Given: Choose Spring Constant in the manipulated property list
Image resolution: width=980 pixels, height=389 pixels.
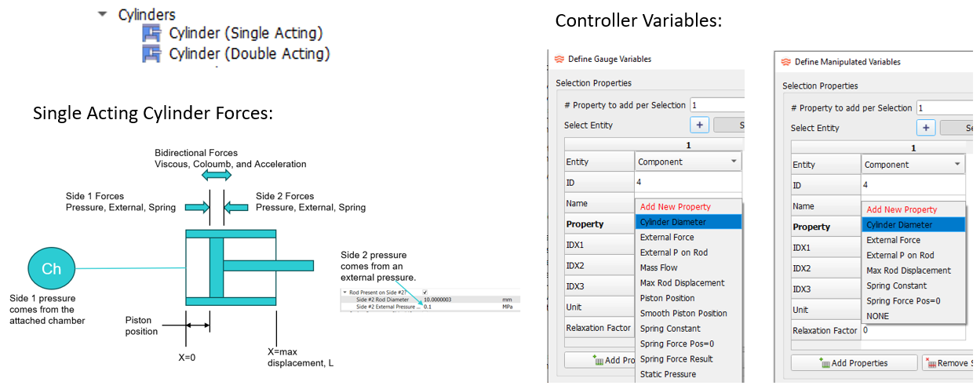Looking at the screenshot, I should tap(896, 285).
